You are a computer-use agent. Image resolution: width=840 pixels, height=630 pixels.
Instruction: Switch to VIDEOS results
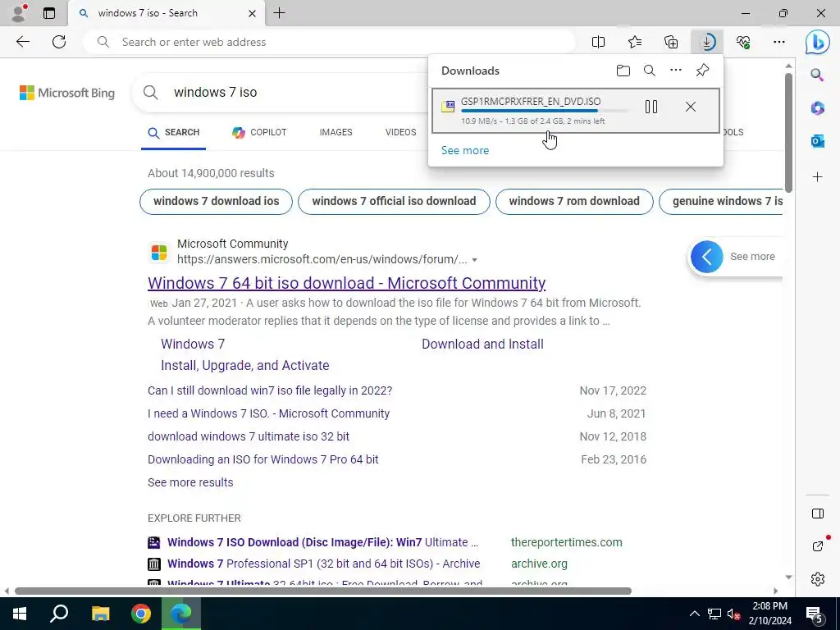point(400,132)
